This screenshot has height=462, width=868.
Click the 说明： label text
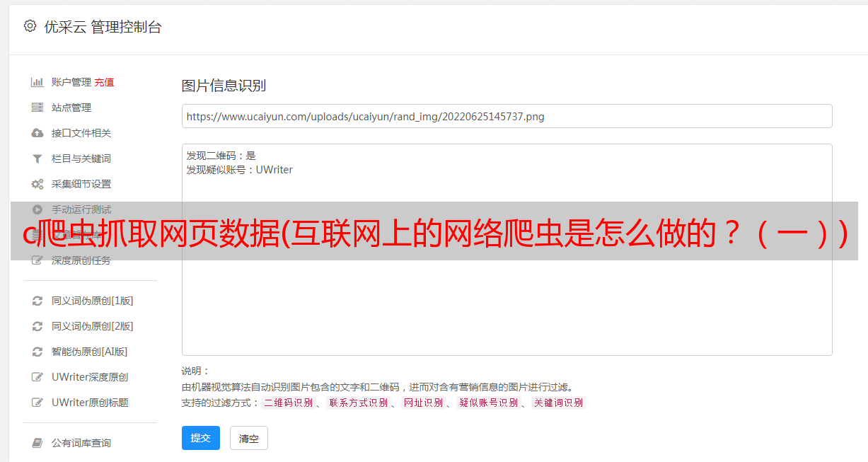click(x=195, y=371)
